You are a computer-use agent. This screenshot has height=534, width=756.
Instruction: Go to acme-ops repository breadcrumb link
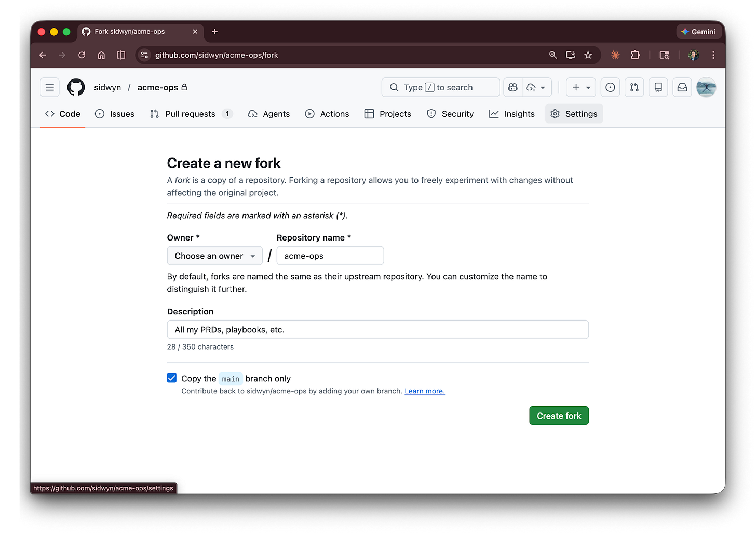pyautogui.click(x=158, y=87)
